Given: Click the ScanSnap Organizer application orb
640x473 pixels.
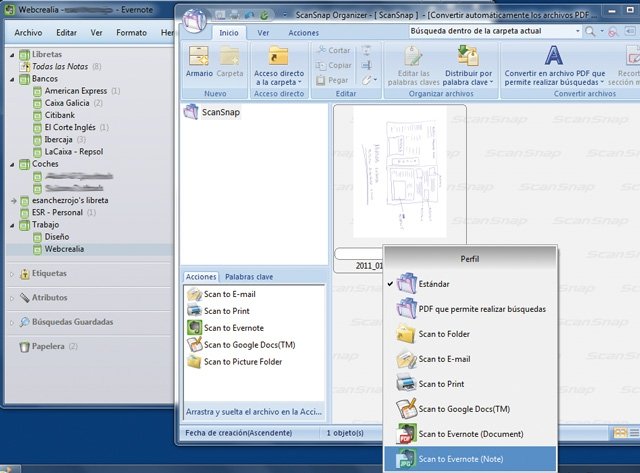Looking at the screenshot, I should tap(194, 20).
